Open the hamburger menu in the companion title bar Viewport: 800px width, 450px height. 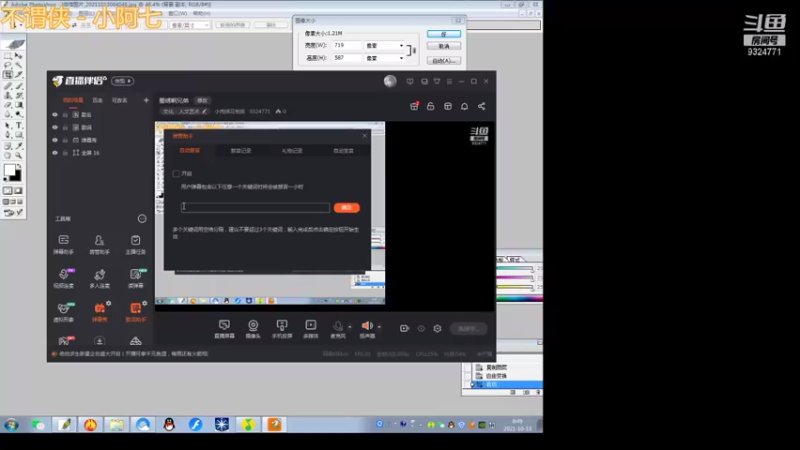pos(449,81)
